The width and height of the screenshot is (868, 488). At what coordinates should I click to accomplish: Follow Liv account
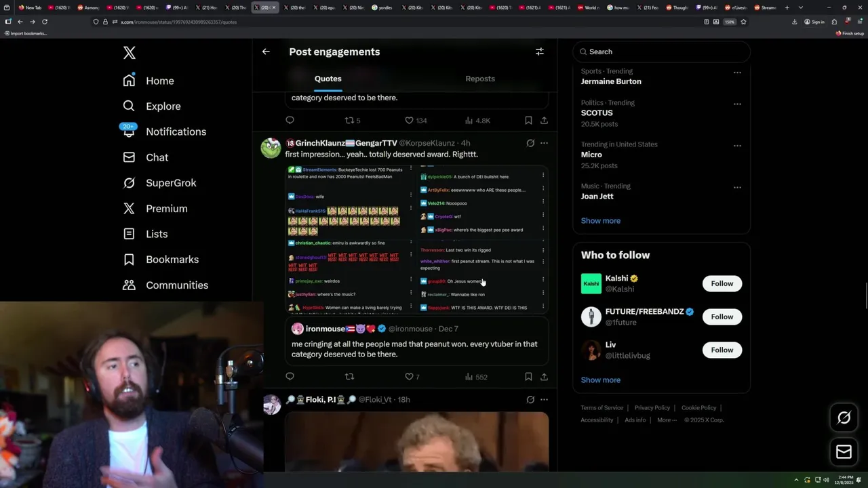pyautogui.click(x=722, y=350)
